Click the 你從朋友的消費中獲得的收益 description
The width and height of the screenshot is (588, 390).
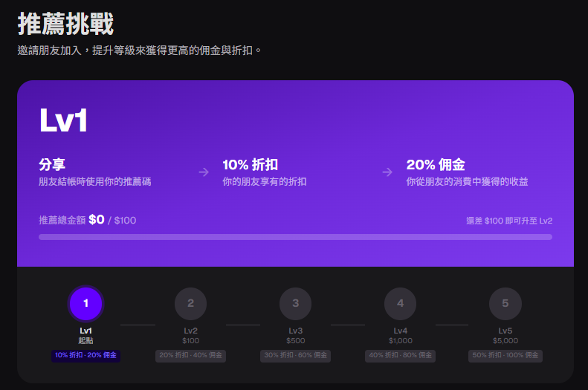tap(467, 182)
